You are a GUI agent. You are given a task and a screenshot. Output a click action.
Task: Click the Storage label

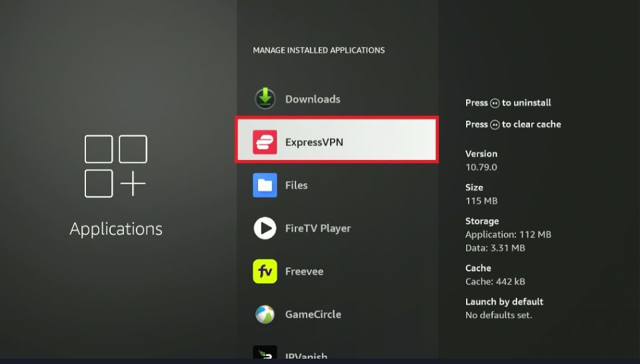(482, 221)
